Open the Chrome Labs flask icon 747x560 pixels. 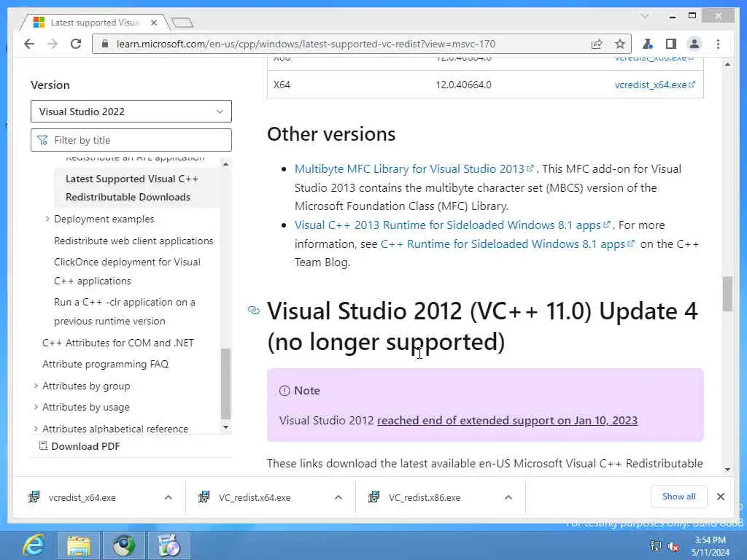pyautogui.click(x=648, y=44)
